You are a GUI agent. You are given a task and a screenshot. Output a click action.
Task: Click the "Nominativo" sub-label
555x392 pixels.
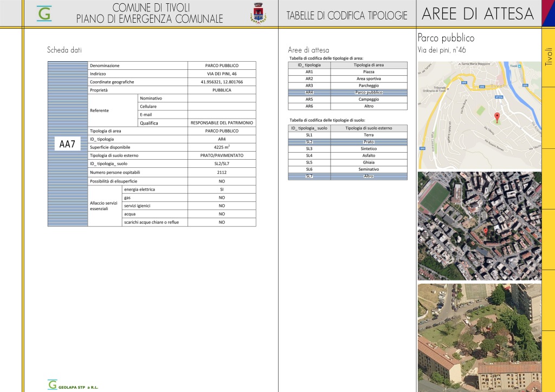point(151,98)
